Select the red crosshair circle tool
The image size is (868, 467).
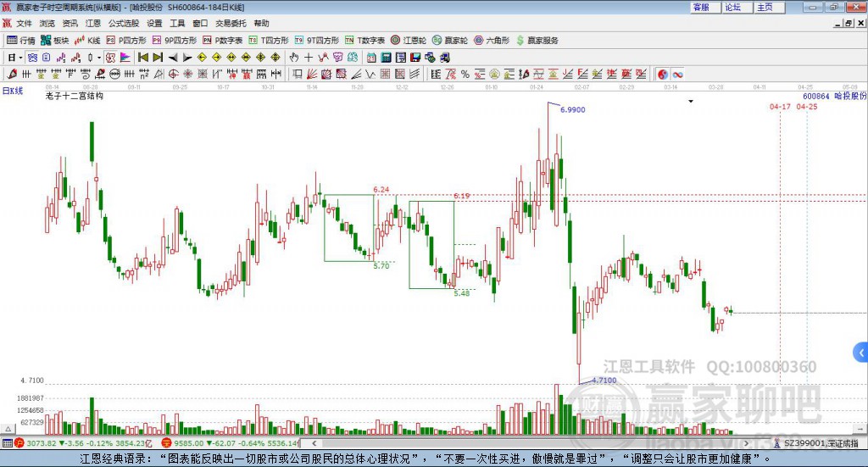173,74
